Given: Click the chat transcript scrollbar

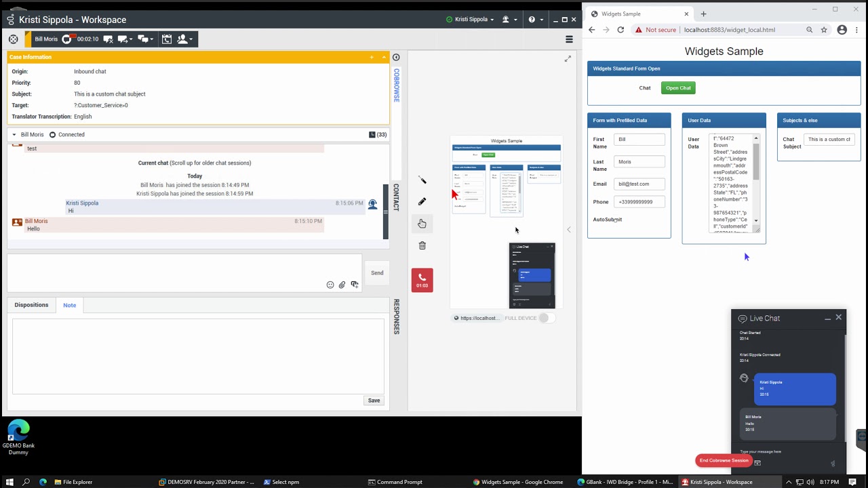Looking at the screenshot, I should click(x=386, y=211).
